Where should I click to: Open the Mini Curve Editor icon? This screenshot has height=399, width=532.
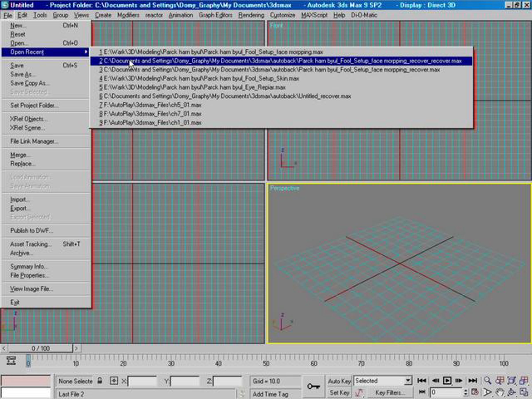tap(11, 361)
